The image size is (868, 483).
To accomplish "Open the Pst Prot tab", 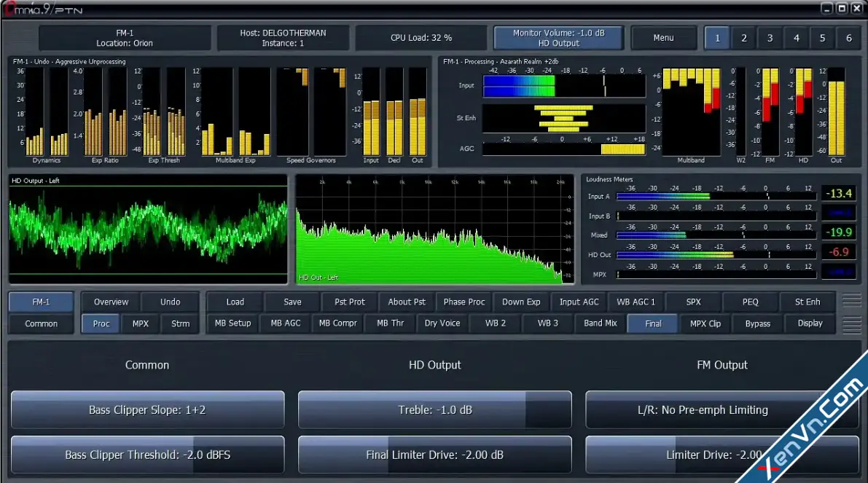I will pyautogui.click(x=349, y=302).
